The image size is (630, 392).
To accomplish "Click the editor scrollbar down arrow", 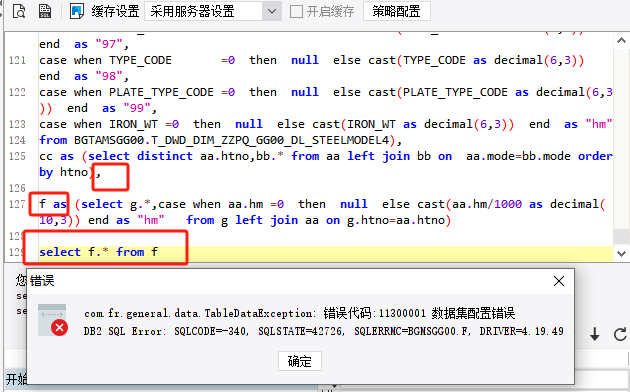I will click(x=621, y=253).
